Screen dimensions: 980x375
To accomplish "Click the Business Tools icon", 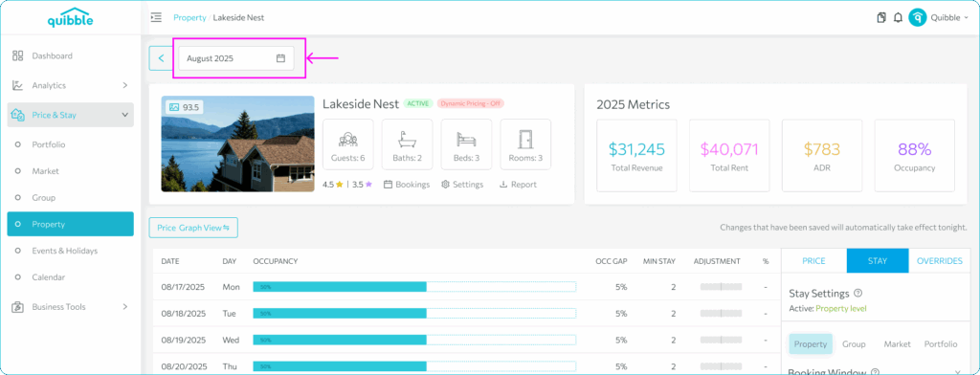I will click(17, 307).
